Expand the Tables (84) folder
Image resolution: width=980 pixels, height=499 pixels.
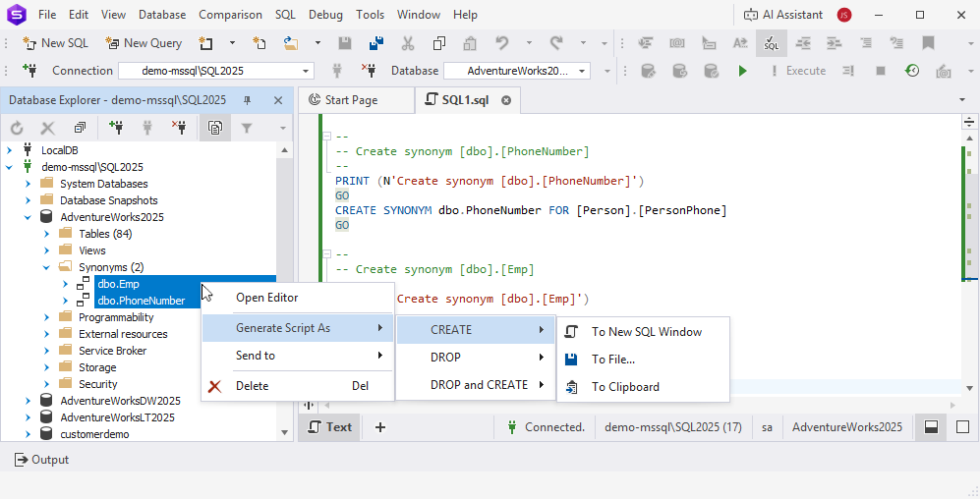(x=46, y=234)
